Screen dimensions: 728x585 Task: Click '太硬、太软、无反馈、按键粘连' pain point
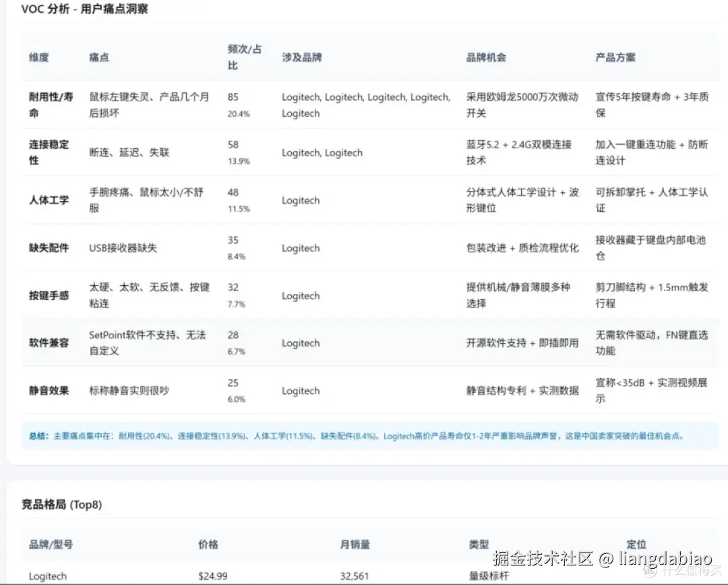point(149,295)
